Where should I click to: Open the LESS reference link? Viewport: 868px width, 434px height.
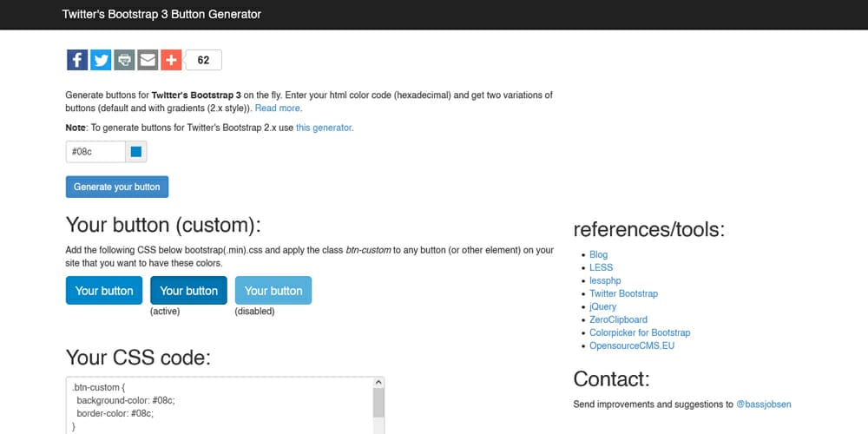(601, 267)
